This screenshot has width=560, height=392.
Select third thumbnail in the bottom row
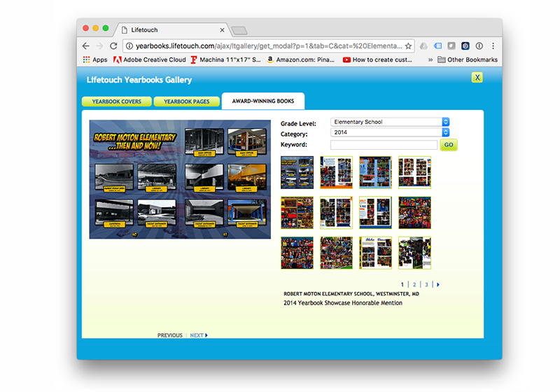click(x=375, y=253)
